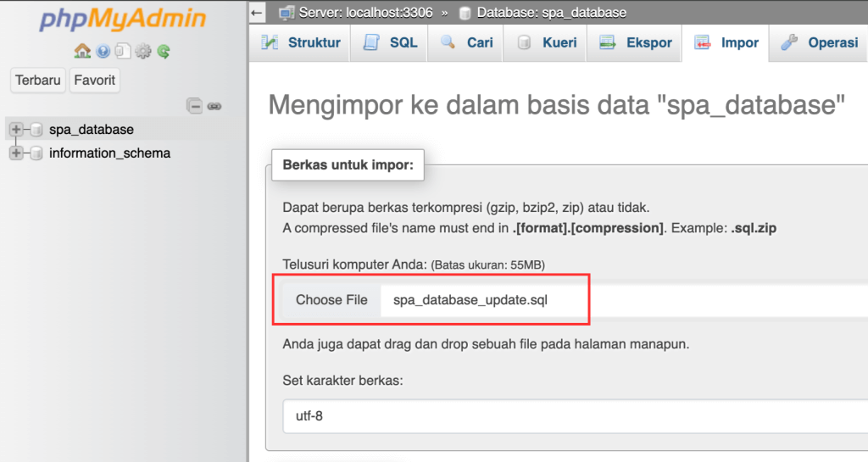The height and width of the screenshot is (462, 868).
Task: Select information_schema database in the tree
Action: tap(109, 153)
